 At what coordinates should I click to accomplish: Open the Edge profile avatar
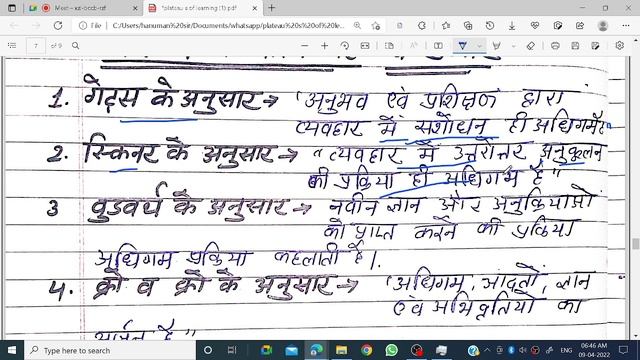point(603,26)
